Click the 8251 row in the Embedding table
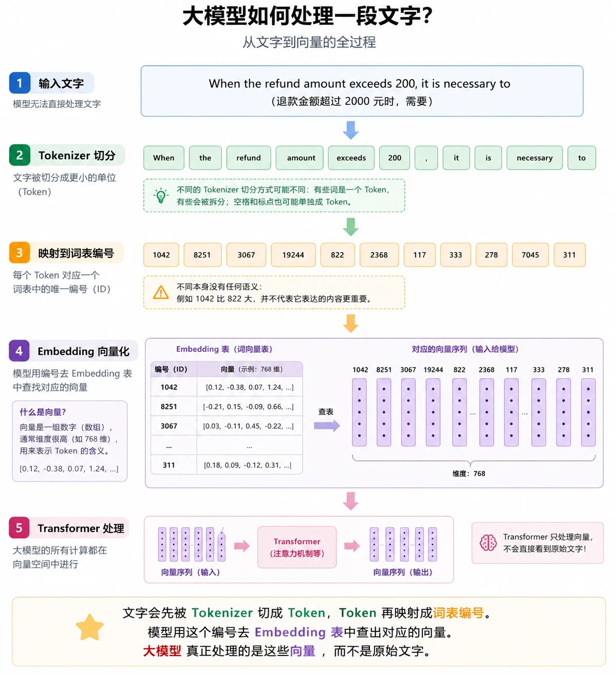This screenshot has height=674, width=616. pyautogui.click(x=227, y=406)
